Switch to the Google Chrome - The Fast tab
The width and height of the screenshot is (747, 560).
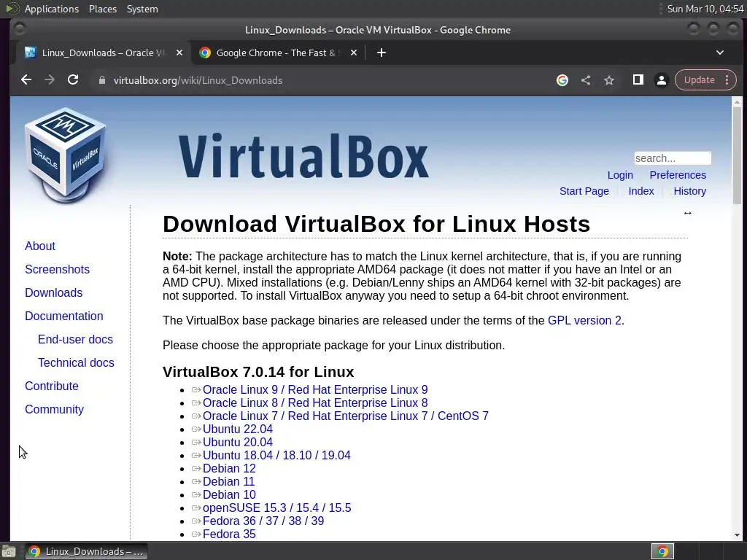278,52
